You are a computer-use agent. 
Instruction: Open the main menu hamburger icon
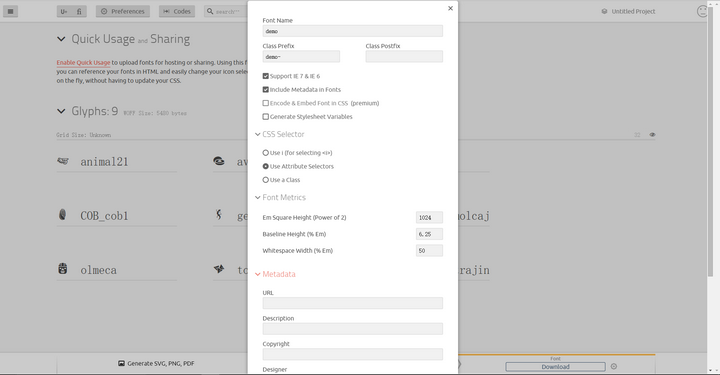coord(11,11)
